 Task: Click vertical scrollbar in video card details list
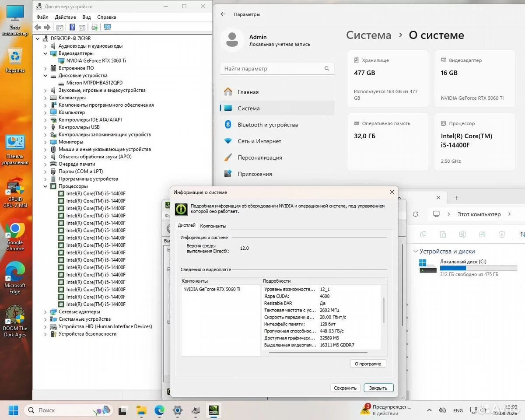[384, 310]
